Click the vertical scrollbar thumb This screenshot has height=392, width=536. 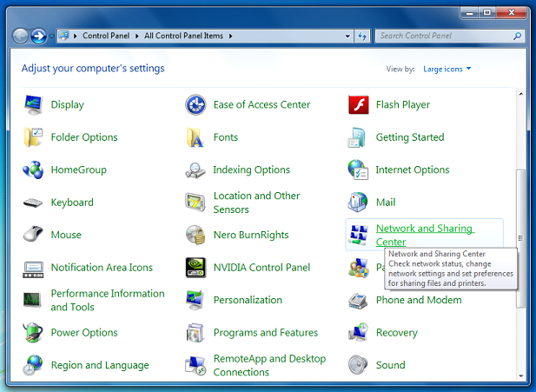click(520, 238)
